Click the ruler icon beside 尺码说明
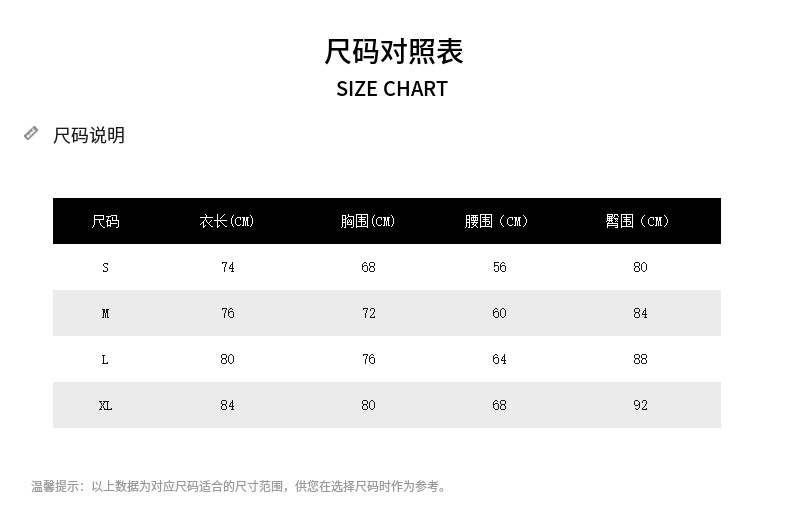The width and height of the screenshot is (790, 532). [x=31, y=133]
